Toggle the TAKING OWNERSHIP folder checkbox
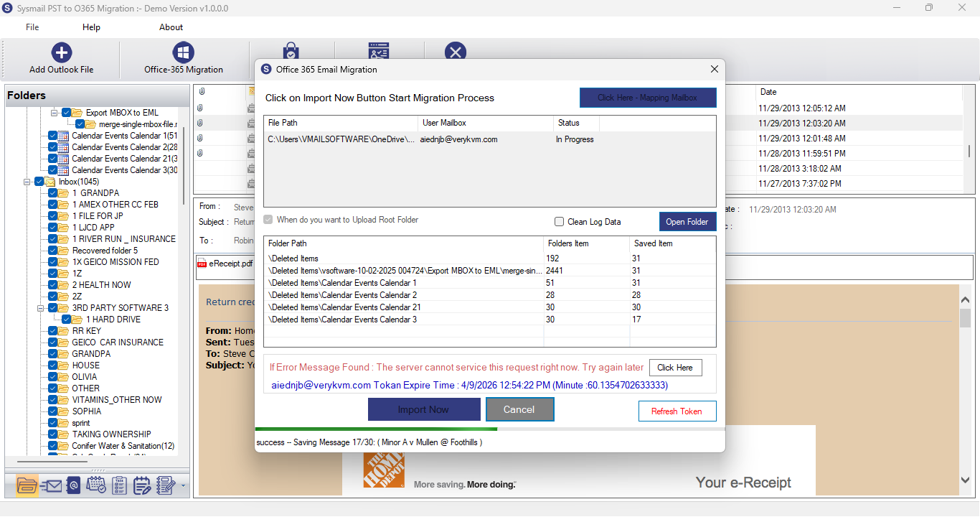This screenshot has height=517, width=980. 53,434
